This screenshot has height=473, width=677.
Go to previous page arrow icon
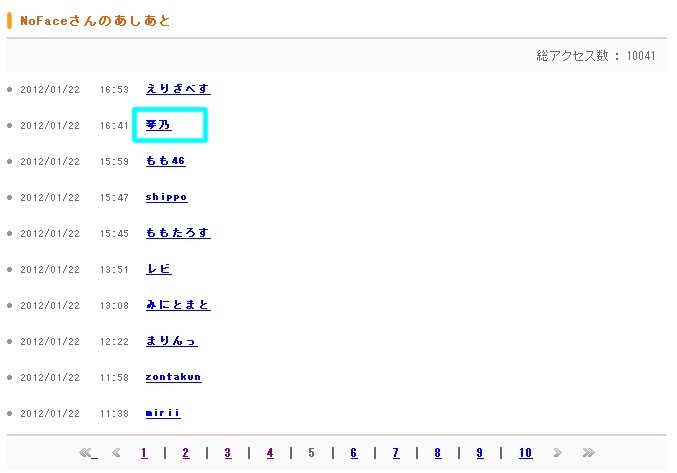[117, 453]
